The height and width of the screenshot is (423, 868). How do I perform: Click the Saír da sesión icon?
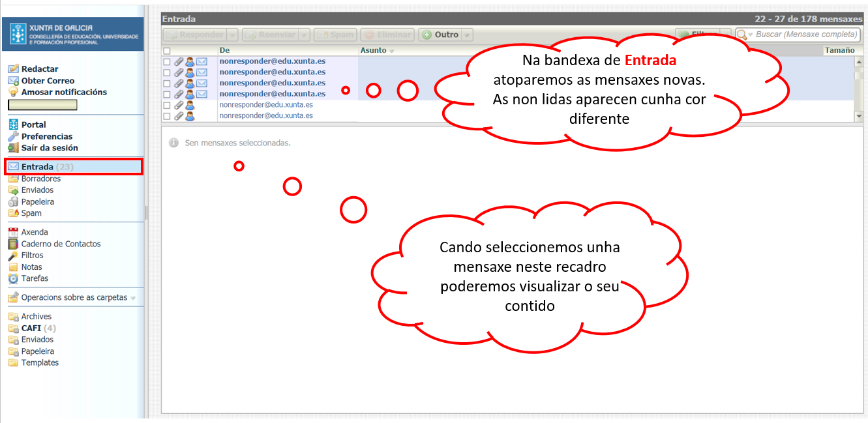pos(13,148)
